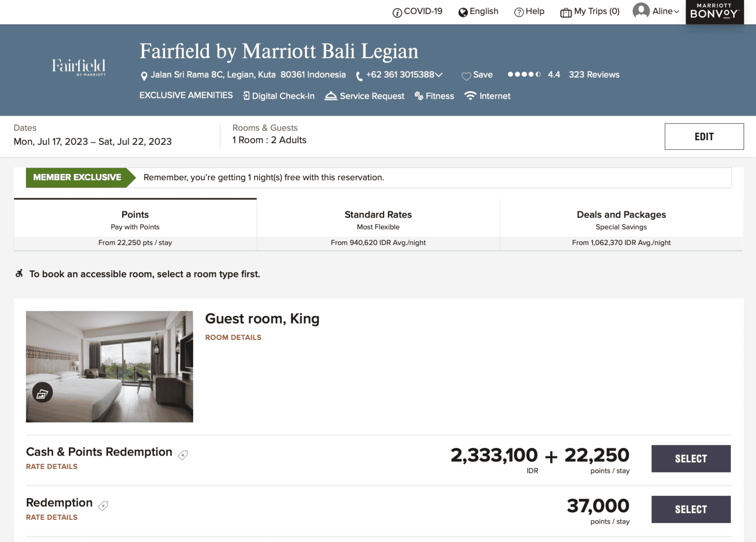Click the Internet wifi icon
This screenshot has height=542, width=756.
point(470,95)
